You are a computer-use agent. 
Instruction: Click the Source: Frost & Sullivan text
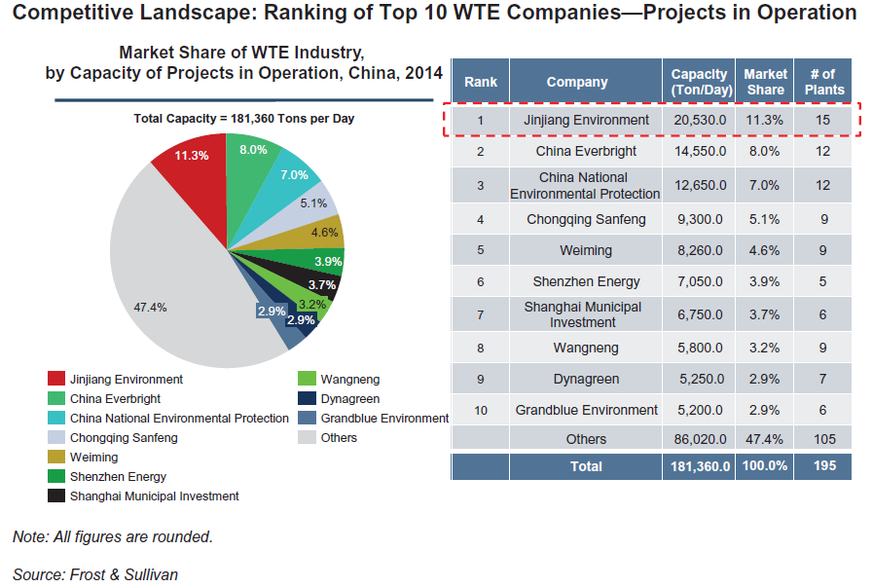click(95, 574)
